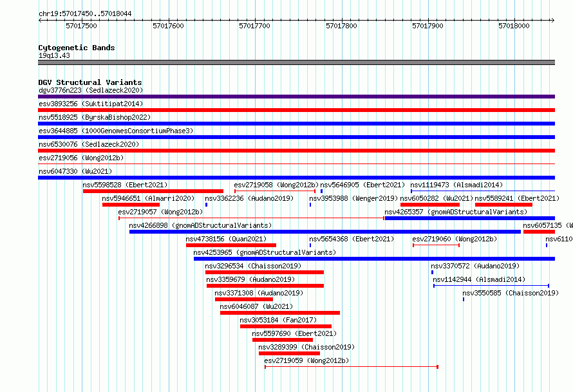Click the nsv6046087 (Wu2021) label
The image size is (573, 392).
coord(256,306)
